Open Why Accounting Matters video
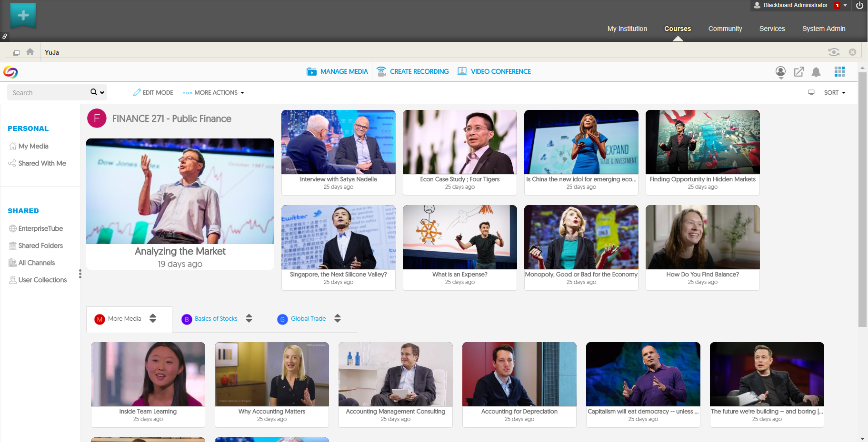Viewport: 868px width, 442px height. pyautogui.click(x=272, y=384)
